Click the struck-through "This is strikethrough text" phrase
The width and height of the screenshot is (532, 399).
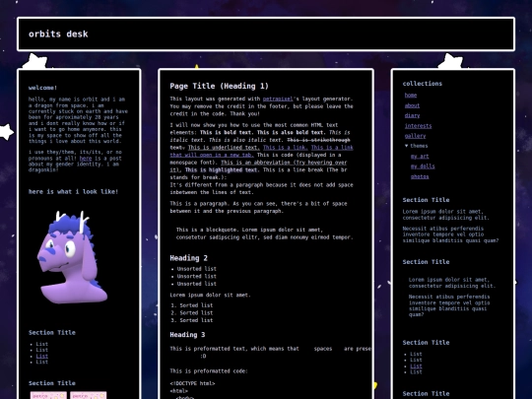point(318,140)
